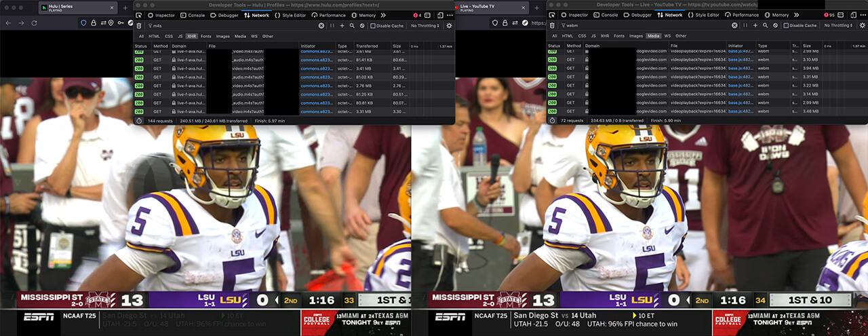This screenshot has width=868, height=336.
Task: Switch to Console tab in Hulu DevTools
Action: 193,15
